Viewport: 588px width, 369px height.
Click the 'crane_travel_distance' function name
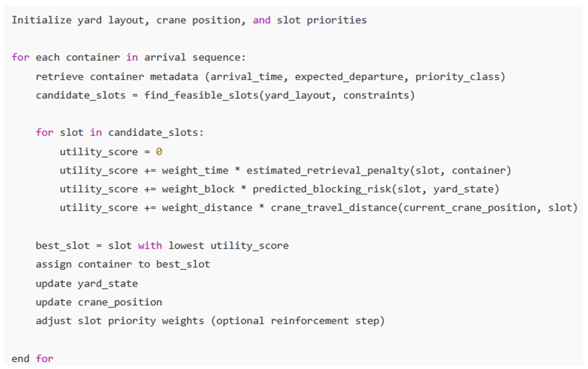334,208
